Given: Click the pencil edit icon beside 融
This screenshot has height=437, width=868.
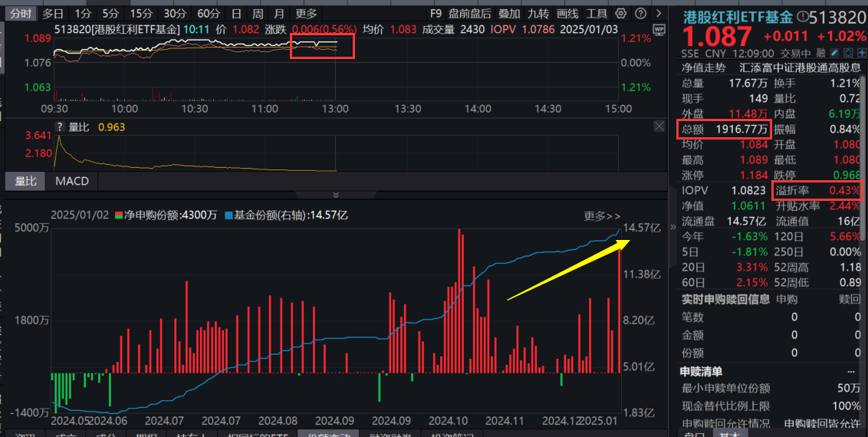Looking at the screenshot, I should (x=835, y=53).
